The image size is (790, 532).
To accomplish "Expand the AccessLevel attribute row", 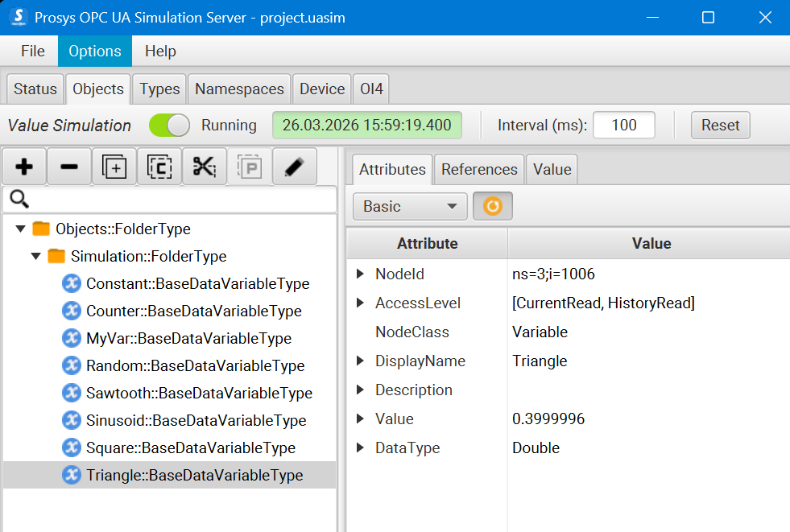I will 360,303.
